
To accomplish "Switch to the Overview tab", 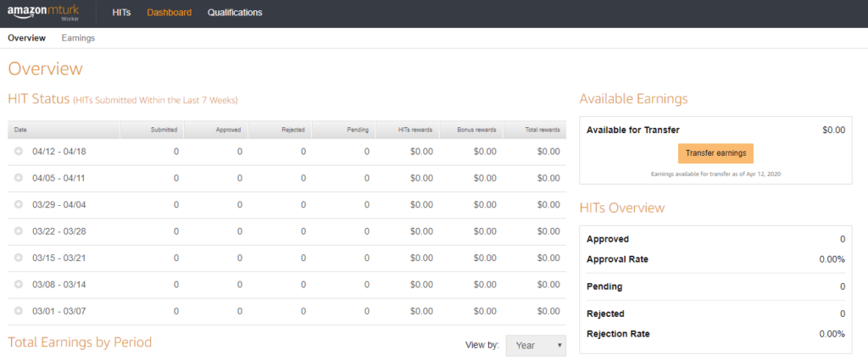I will (x=26, y=38).
